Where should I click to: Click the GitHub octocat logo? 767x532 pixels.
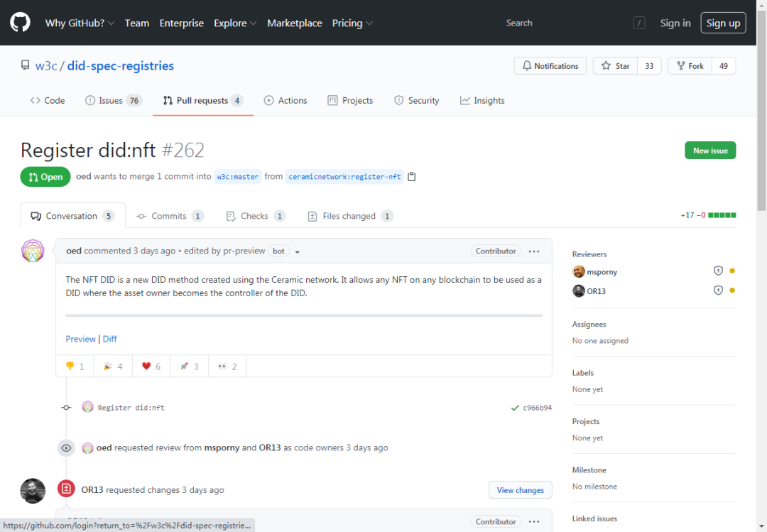(20, 23)
